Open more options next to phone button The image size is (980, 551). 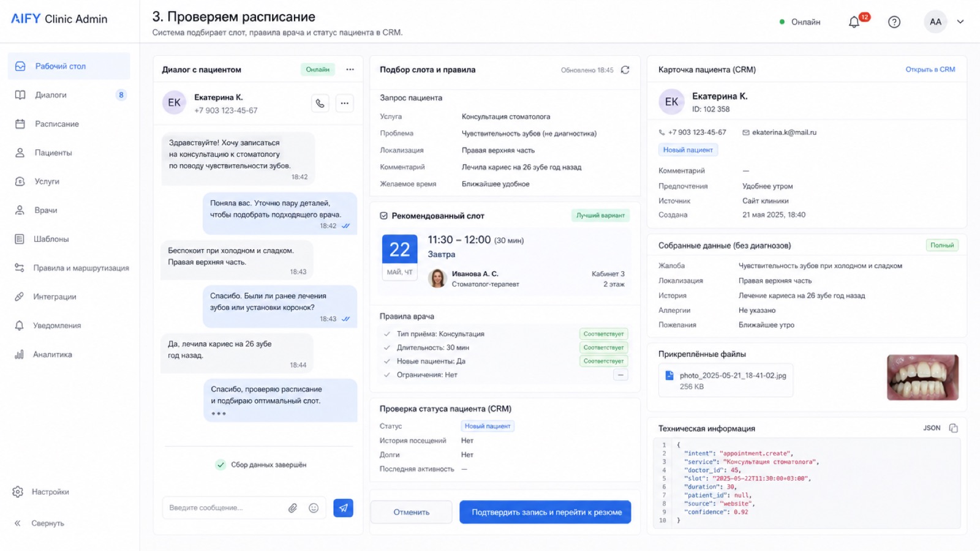click(345, 103)
